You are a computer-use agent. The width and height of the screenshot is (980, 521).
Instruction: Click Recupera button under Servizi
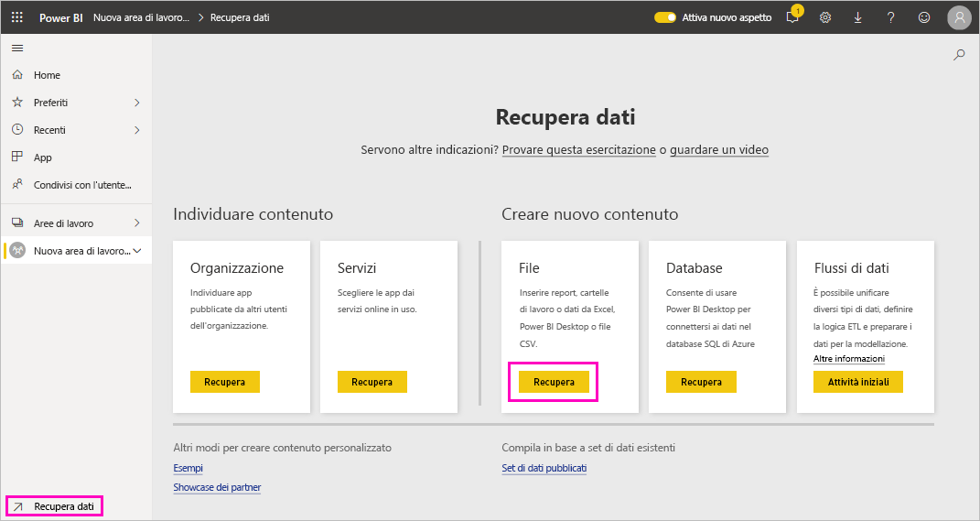coord(372,382)
